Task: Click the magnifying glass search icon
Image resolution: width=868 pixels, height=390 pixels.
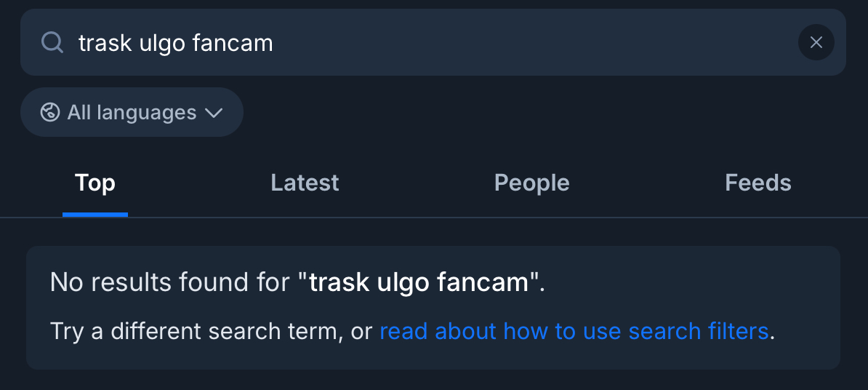Action: pyautogui.click(x=52, y=43)
